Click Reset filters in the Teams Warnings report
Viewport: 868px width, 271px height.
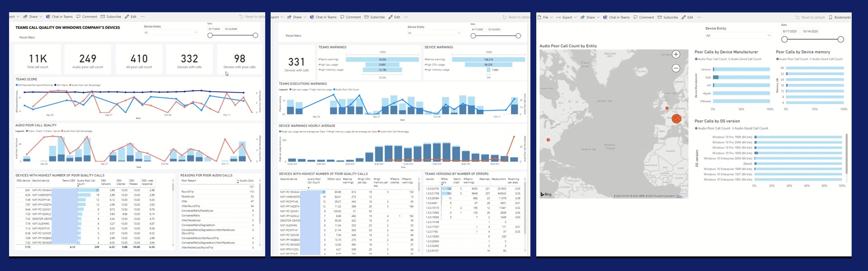(293, 35)
